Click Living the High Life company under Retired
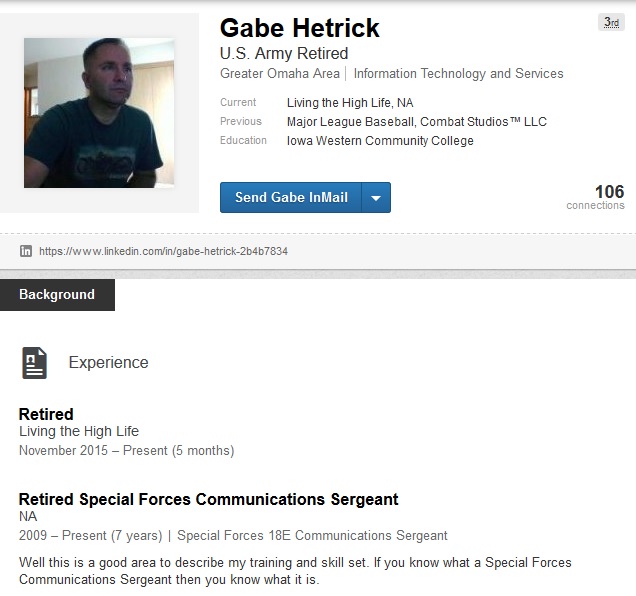This screenshot has height=596, width=636. point(79,431)
